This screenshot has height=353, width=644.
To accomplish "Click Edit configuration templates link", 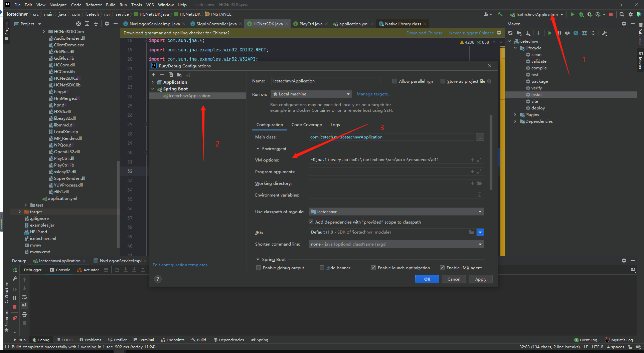I will coord(181,265).
